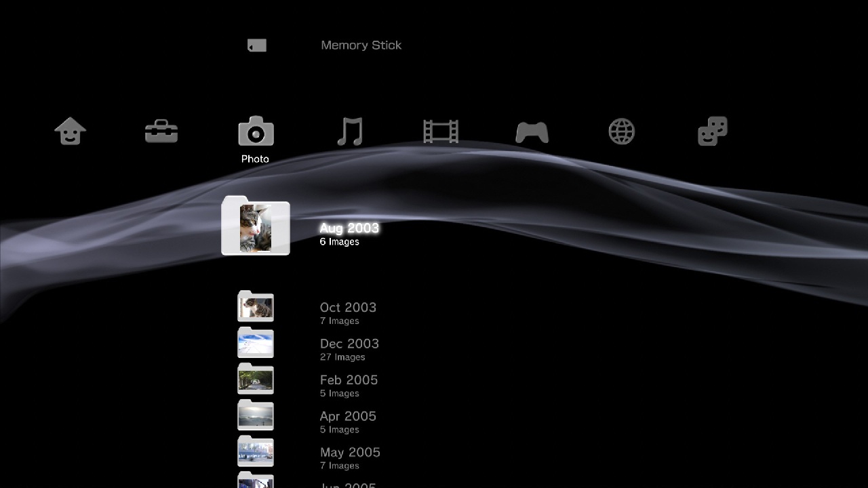
Task: Open the Oct 2003 folder icon
Action: pos(256,306)
